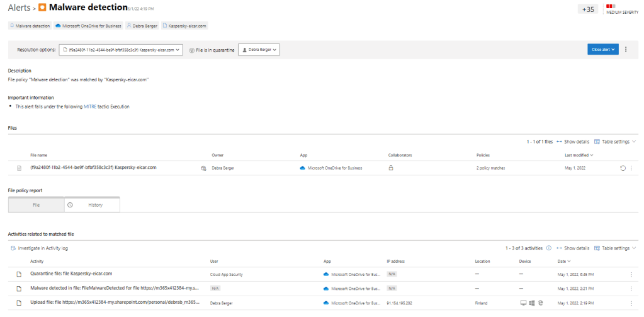This screenshot has height=317, width=644.
Task: Follow the MITRE link
Action: (90, 107)
